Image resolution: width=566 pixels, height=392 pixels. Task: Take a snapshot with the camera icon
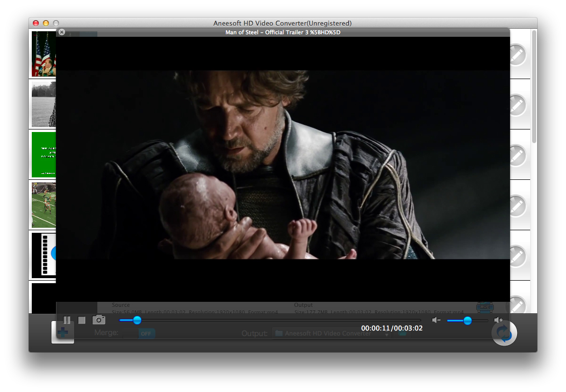tap(98, 320)
